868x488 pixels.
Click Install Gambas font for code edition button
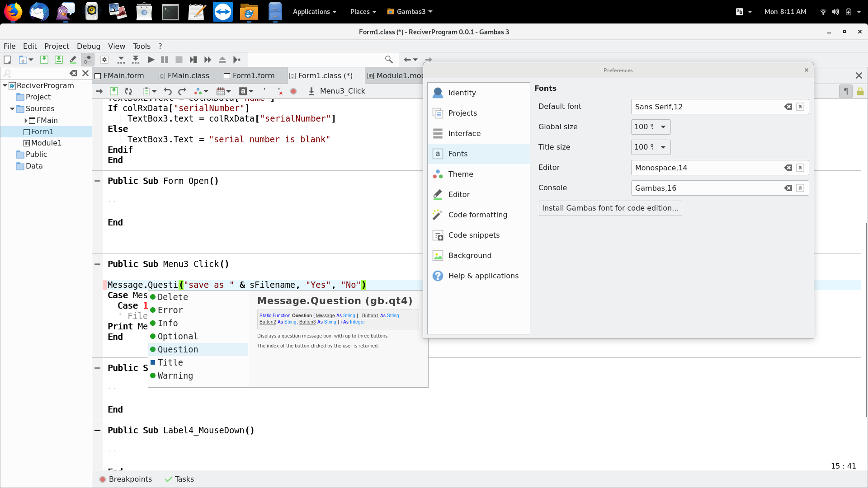point(609,208)
